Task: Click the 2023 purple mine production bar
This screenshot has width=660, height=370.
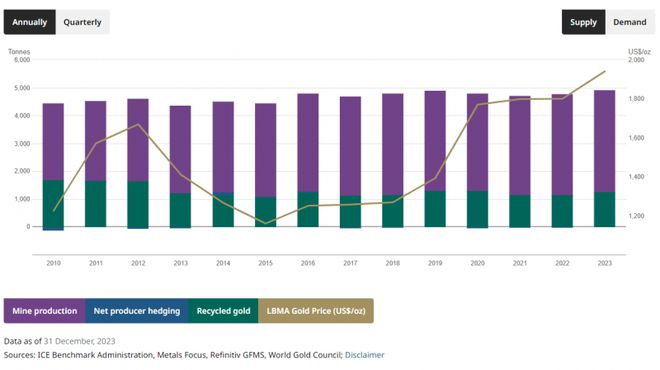Action: point(605,141)
